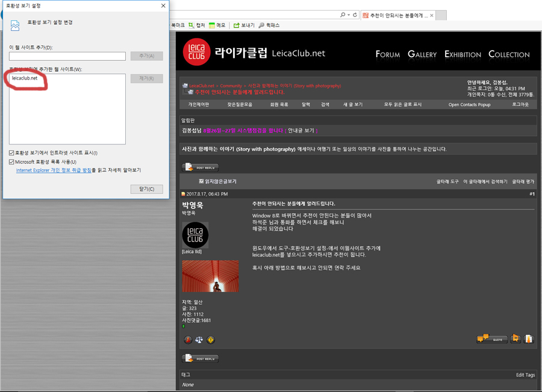
Task: Open the GALLERY navigation menu
Action: (422, 55)
